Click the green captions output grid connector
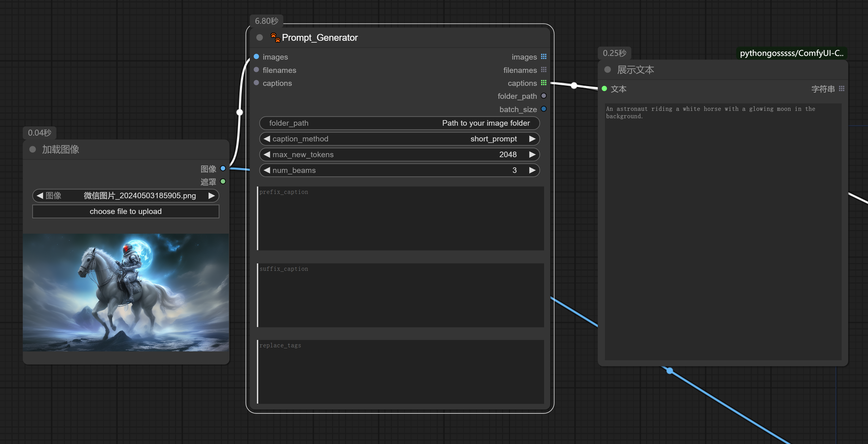 point(543,83)
